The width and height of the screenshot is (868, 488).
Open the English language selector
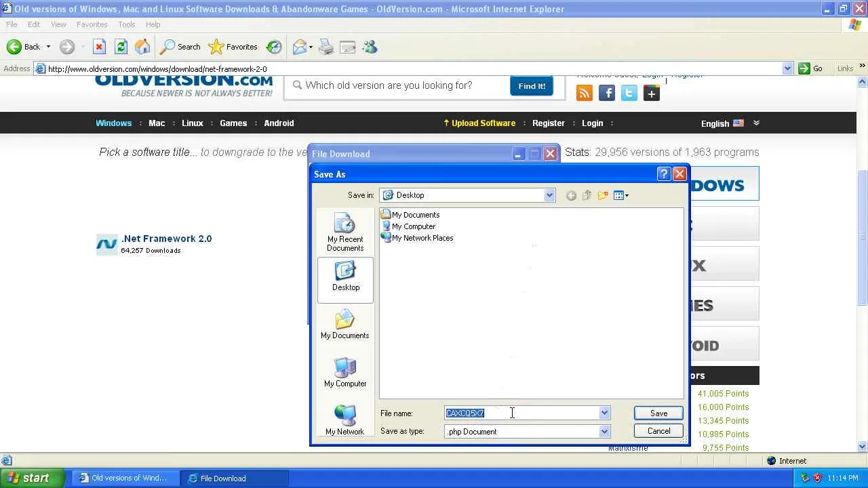(x=730, y=123)
